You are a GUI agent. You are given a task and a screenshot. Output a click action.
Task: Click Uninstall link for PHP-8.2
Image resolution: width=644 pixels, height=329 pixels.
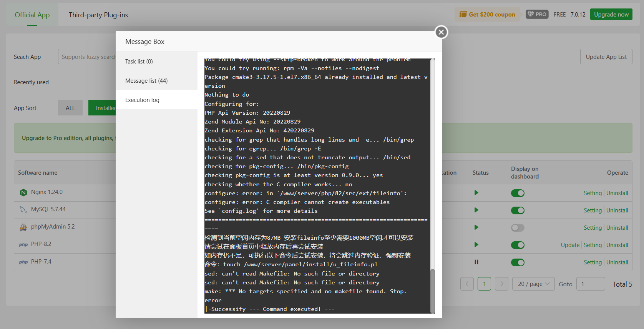[x=617, y=245]
